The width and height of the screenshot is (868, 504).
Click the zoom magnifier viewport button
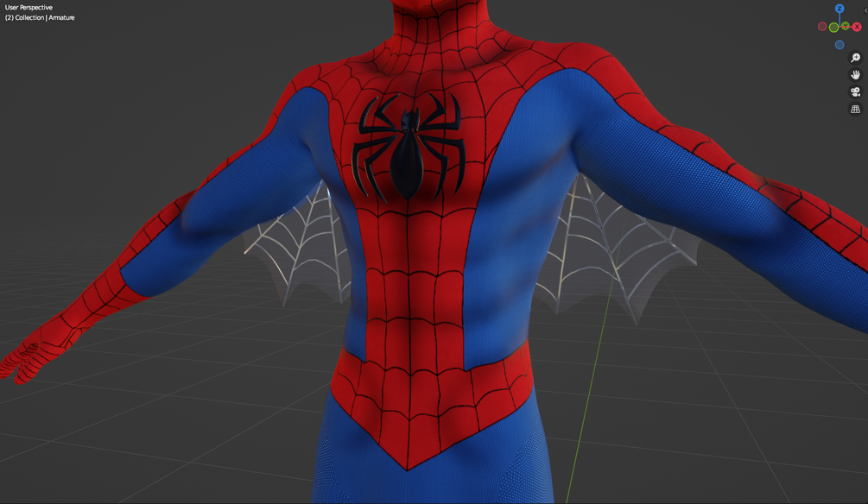(x=855, y=58)
